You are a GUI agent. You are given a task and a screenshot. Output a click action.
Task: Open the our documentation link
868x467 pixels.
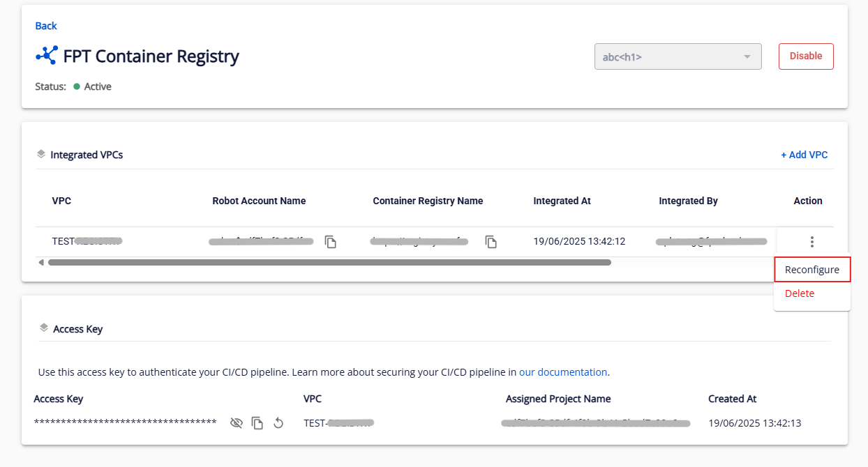(x=562, y=372)
